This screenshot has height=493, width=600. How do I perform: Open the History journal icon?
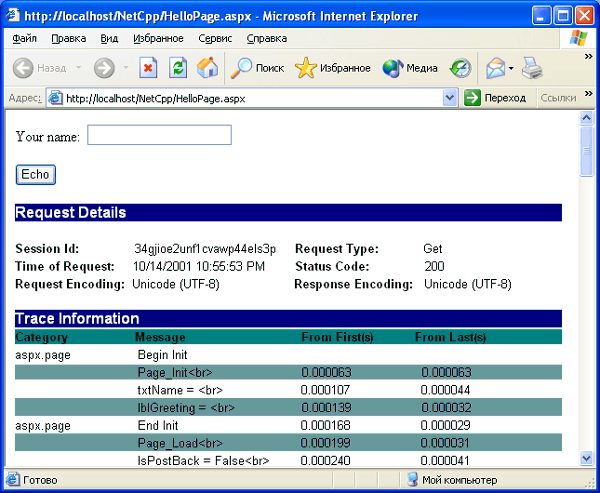[x=460, y=68]
